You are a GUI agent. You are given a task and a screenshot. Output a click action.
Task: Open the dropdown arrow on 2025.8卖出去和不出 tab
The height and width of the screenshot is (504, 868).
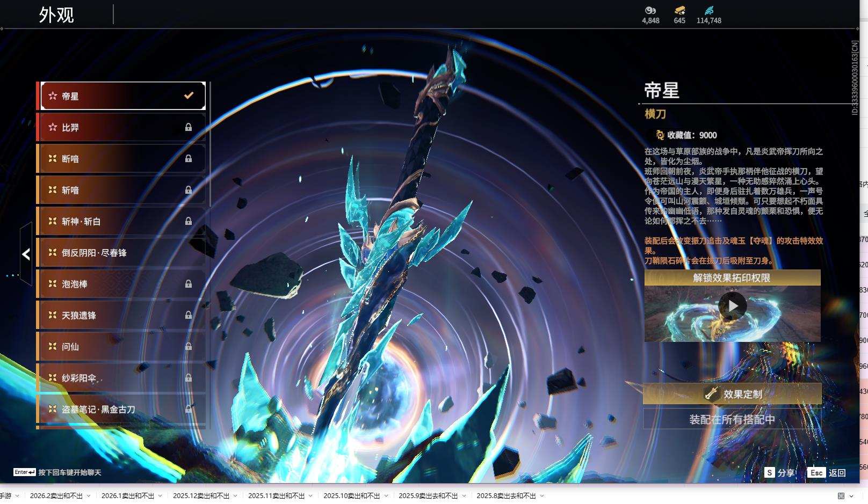click(x=542, y=496)
